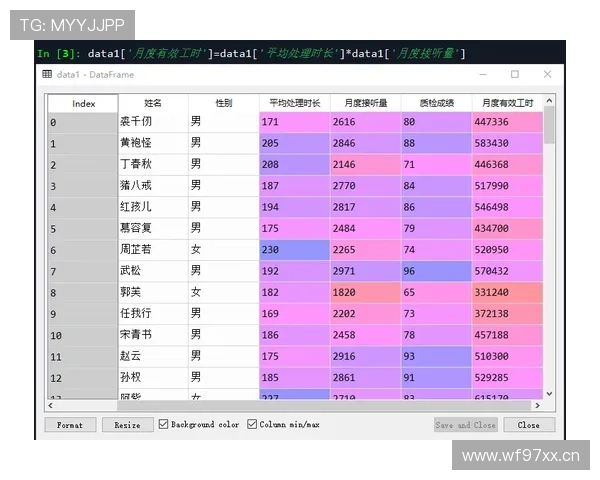Toggle the Background color checkbox
This screenshot has width=600, height=480.
163,424
